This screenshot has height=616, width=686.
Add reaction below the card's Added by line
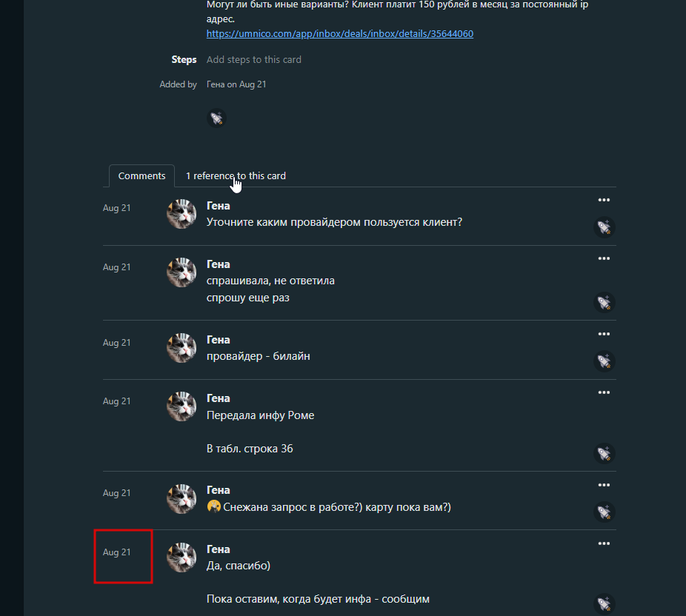[216, 118]
